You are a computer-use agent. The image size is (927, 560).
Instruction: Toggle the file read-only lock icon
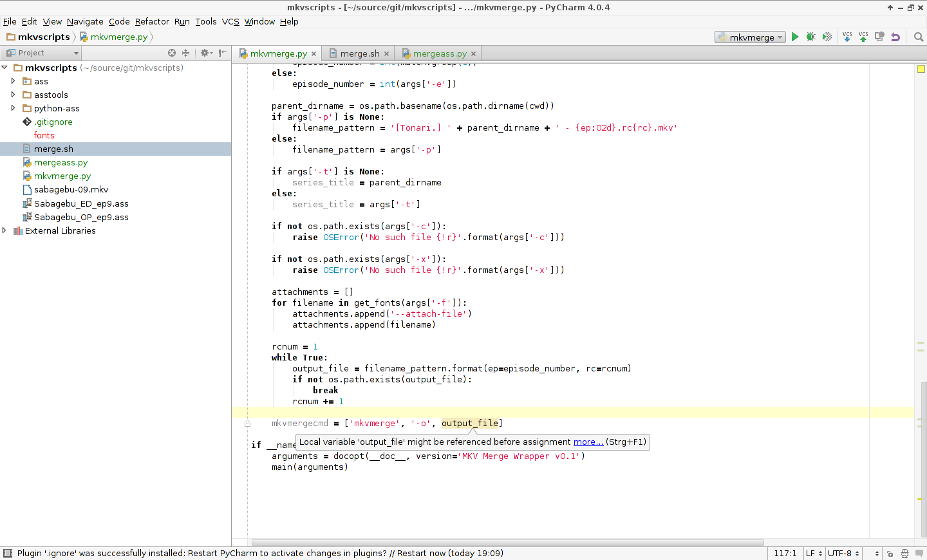click(890, 554)
